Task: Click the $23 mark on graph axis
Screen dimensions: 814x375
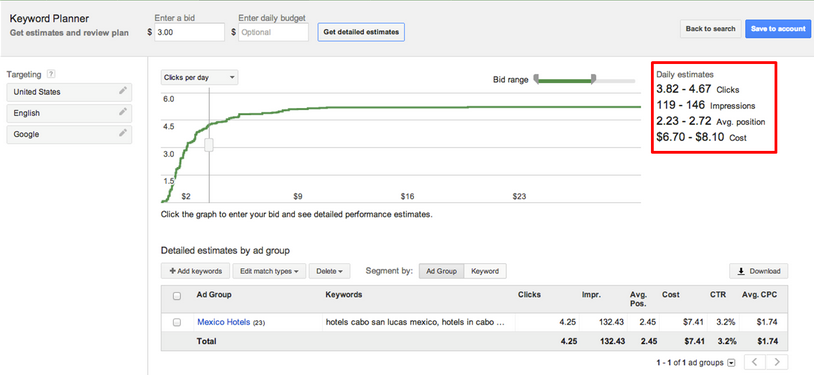Action: tap(519, 196)
